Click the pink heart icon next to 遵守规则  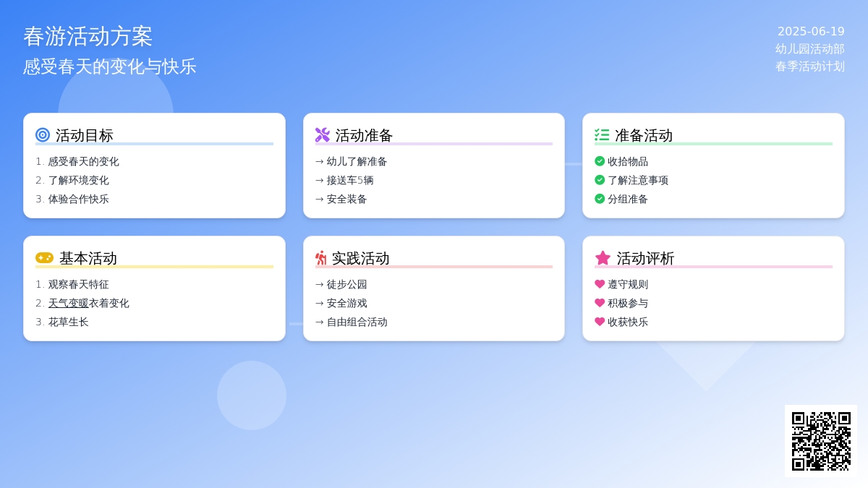pos(600,284)
